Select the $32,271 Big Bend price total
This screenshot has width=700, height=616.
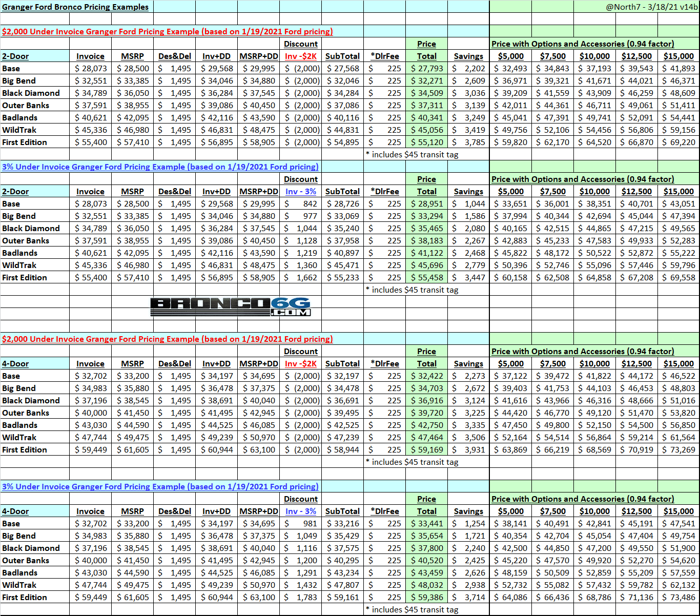point(426,80)
